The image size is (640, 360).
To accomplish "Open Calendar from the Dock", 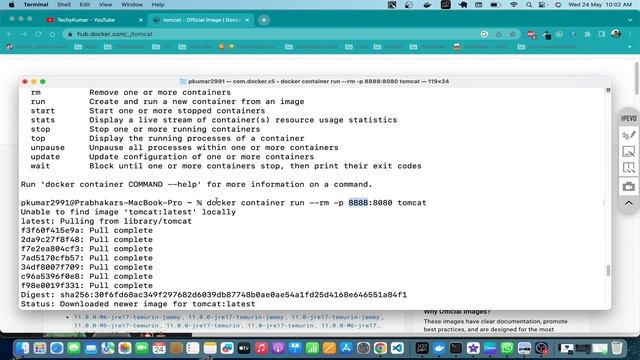I will tap(159, 348).
